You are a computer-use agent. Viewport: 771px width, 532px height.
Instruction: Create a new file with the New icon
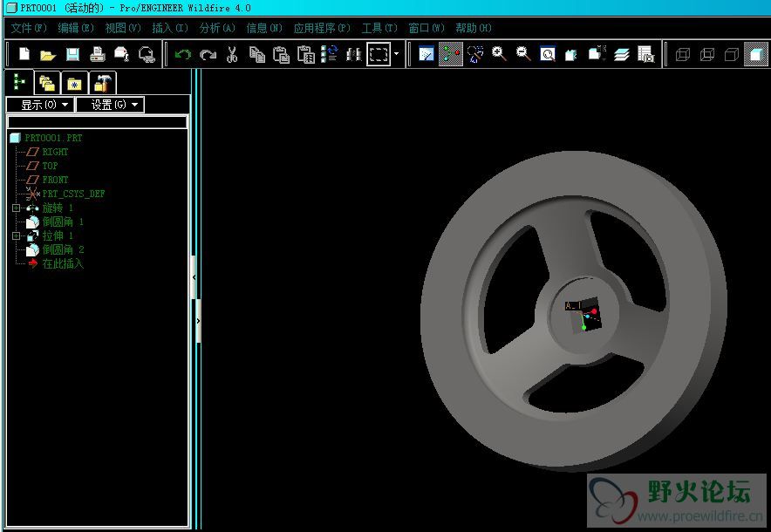tap(24, 53)
